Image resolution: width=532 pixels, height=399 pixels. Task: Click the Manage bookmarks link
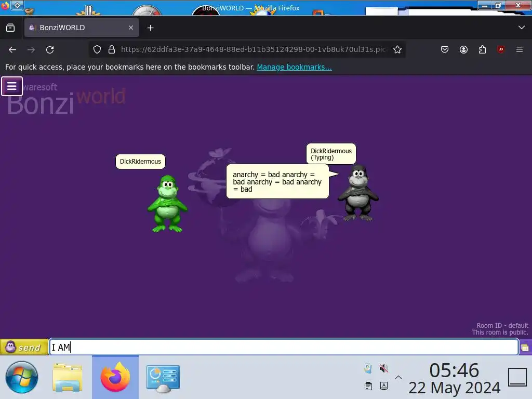(294, 67)
